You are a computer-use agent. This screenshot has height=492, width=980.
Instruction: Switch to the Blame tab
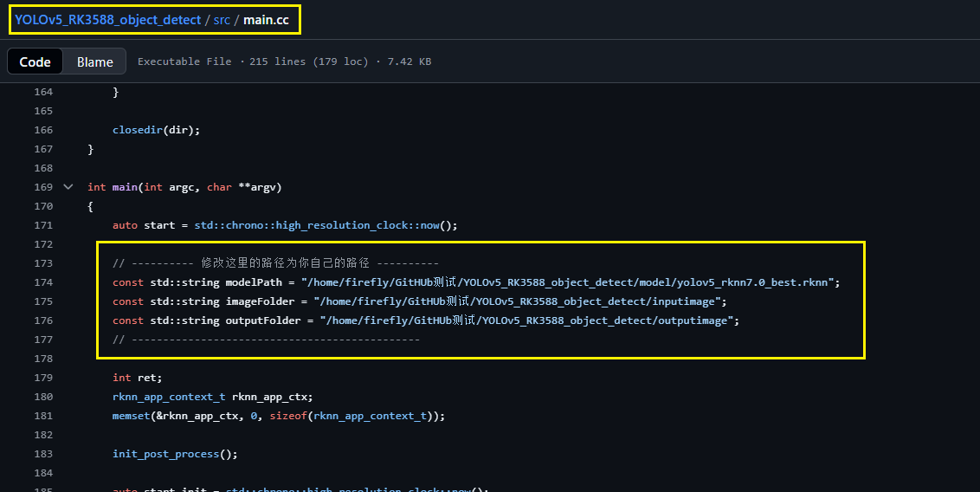pos(95,61)
